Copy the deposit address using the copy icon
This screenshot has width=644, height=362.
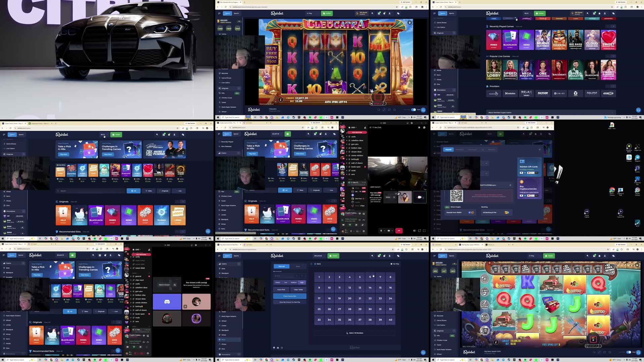coord(510,185)
